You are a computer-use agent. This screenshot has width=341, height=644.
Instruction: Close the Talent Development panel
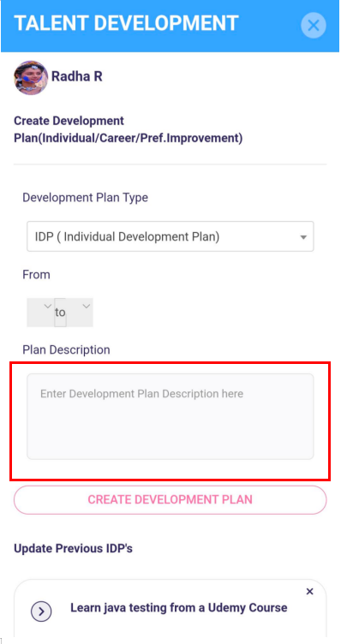[x=313, y=26]
